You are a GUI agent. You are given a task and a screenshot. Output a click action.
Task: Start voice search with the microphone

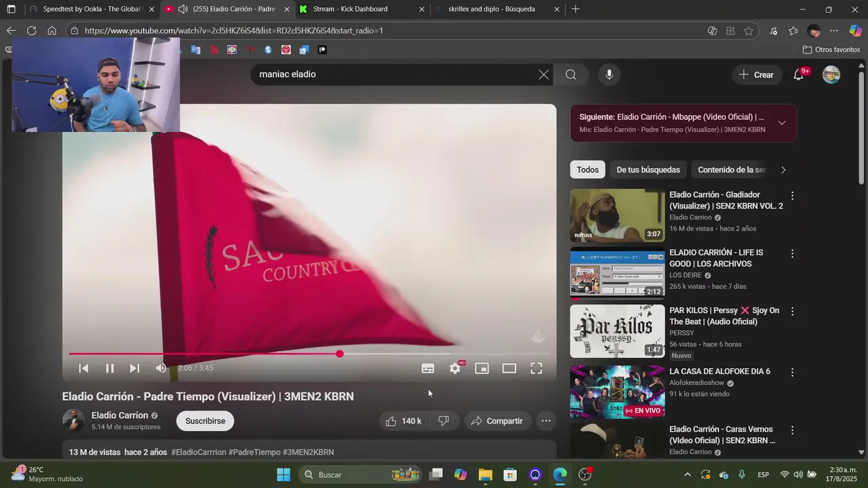coord(609,75)
